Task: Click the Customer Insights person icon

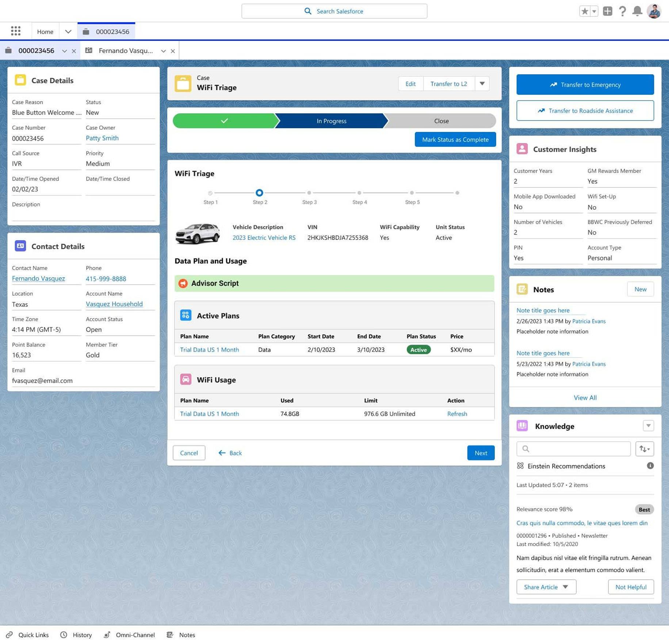Action: point(522,149)
